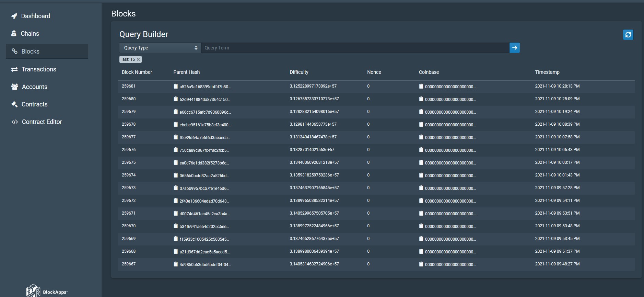Select block number 259677
The width and height of the screenshot is (644, 297).
tap(129, 137)
